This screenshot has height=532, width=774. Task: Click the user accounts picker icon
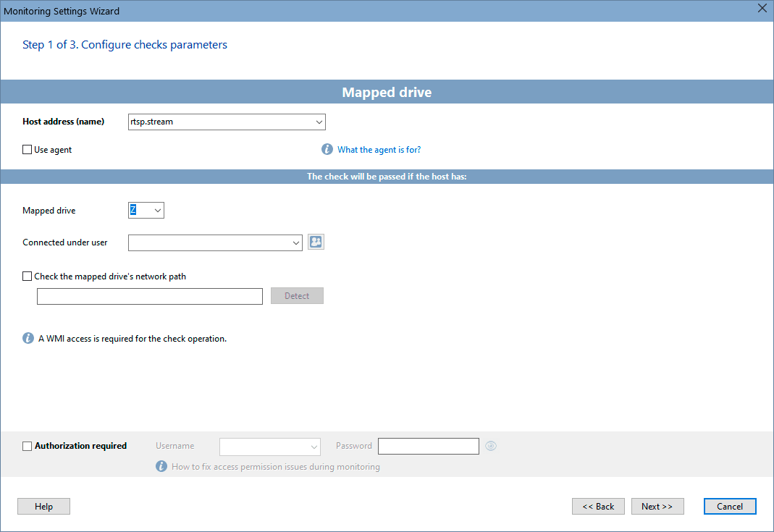click(x=316, y=242)
